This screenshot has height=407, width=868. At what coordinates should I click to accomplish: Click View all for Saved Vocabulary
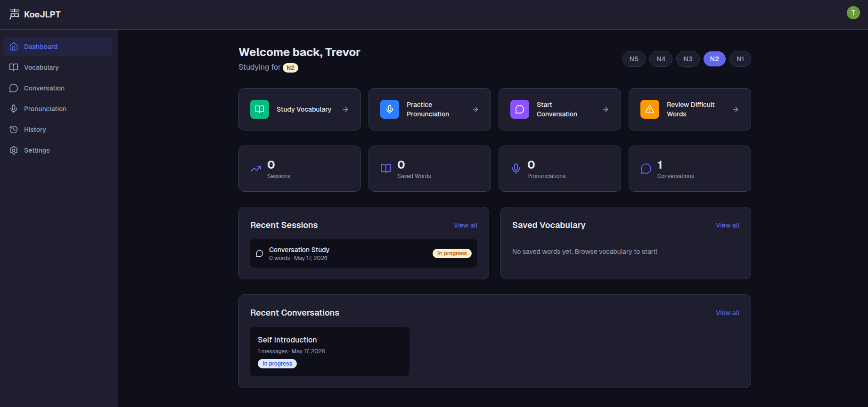(728, 225)
